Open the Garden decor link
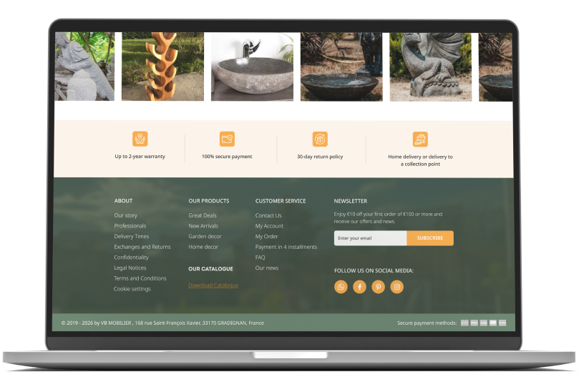Screen dimensions: 584x392 coord(205,236)
